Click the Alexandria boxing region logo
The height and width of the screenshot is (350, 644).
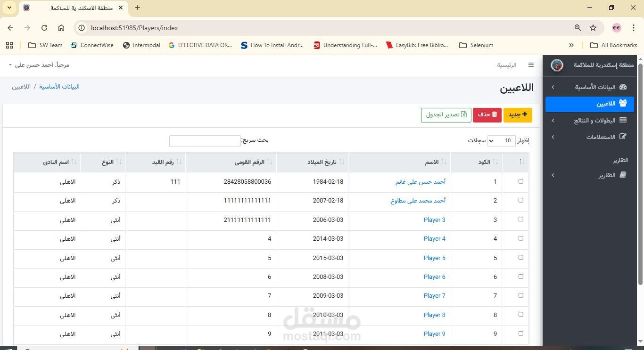[x=557, y=65]
